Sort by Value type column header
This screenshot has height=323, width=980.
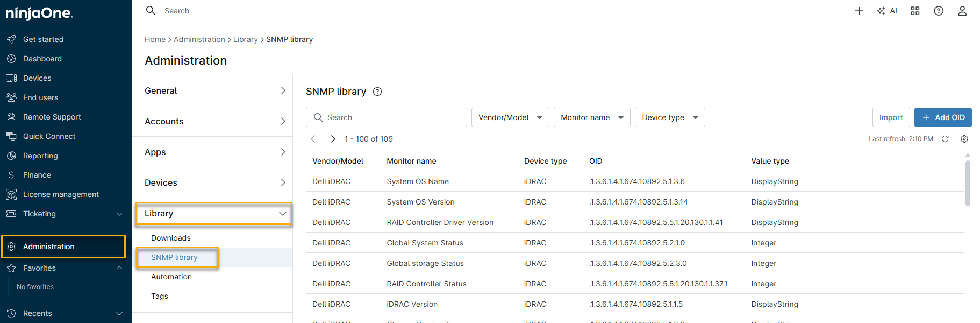[770, 161]
